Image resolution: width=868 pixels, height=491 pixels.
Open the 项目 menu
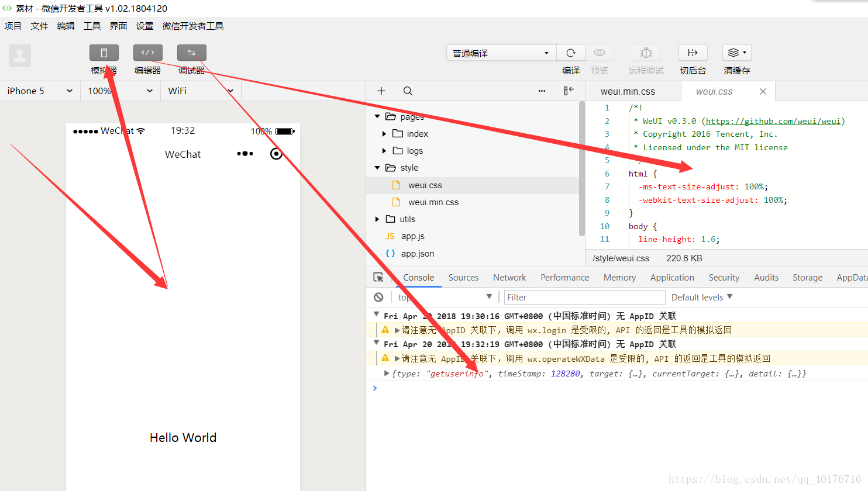click(x=13, y=26)
